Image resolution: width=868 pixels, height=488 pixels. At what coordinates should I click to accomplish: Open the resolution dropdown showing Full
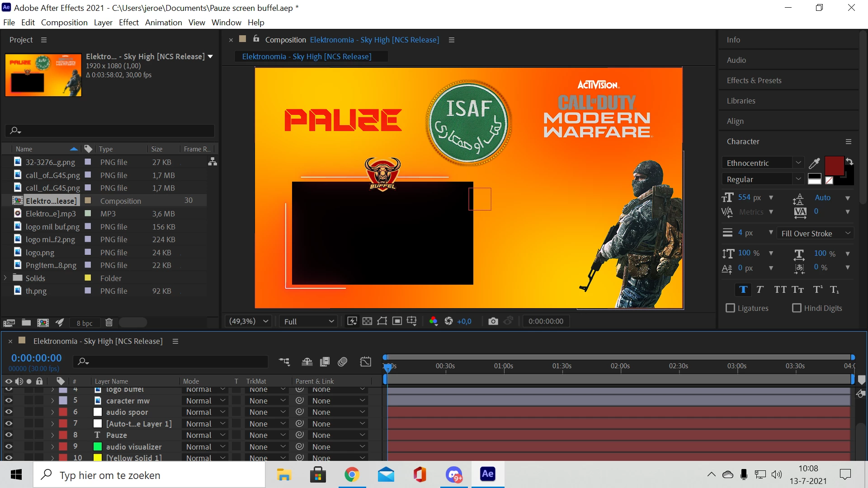point(309,321)
